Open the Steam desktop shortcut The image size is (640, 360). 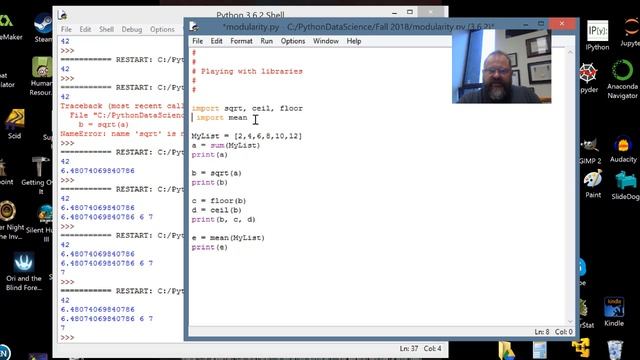click(42, 27)
